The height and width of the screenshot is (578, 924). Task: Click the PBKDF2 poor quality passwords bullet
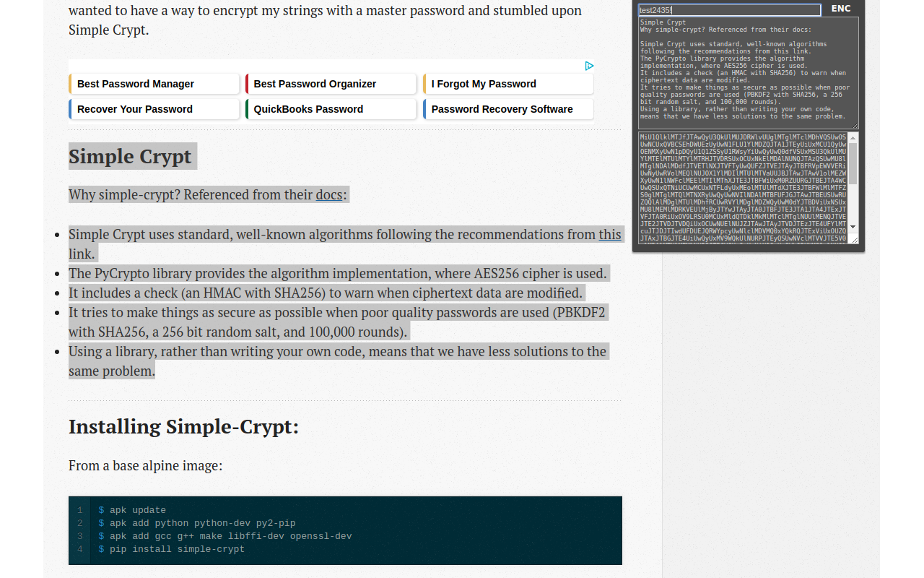tap(337, 322)
